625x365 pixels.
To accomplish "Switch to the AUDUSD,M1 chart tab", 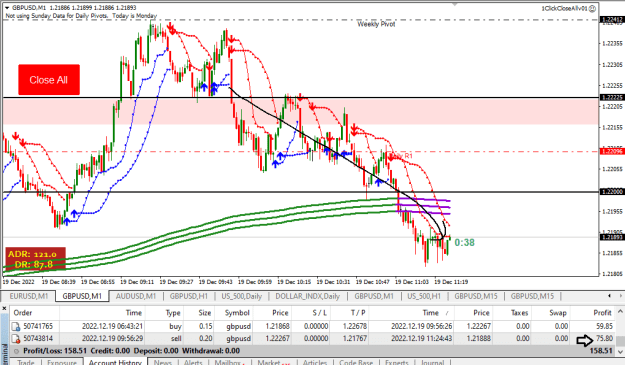I will pyautogui.click(x=136, y=296).
